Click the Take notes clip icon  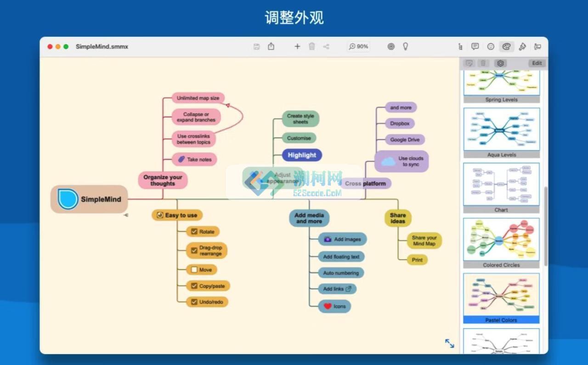(181, 159)
